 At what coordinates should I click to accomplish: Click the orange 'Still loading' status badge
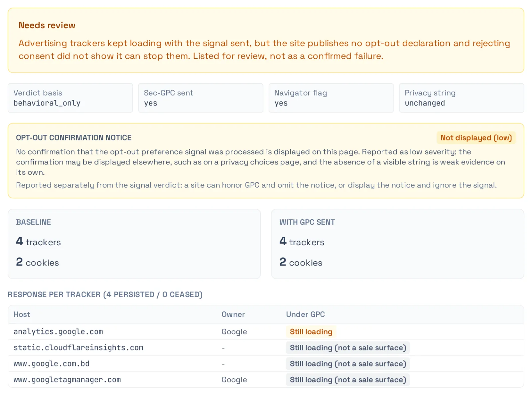(x=311, y=332)
